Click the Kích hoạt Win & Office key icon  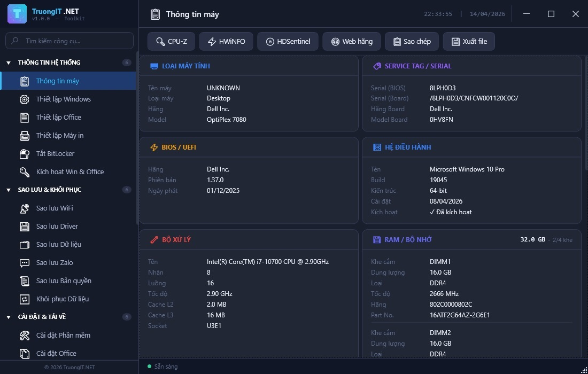(x=25, y=172)
